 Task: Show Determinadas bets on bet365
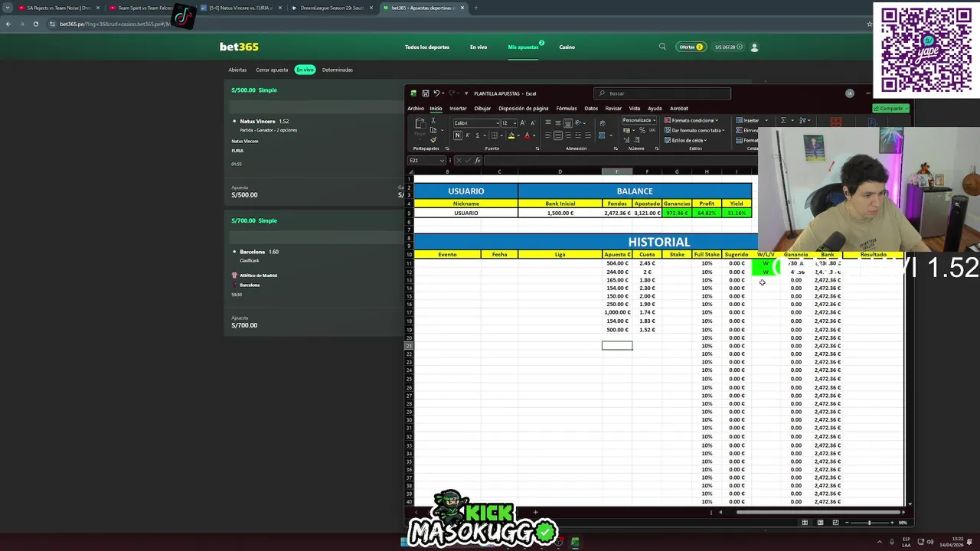coord(338,70)
